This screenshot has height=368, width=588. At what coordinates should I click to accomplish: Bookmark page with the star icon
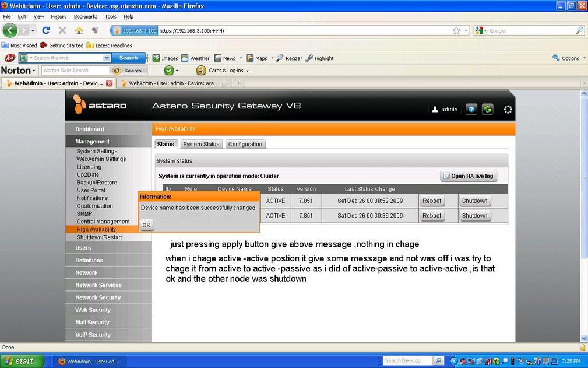point(456,30)
